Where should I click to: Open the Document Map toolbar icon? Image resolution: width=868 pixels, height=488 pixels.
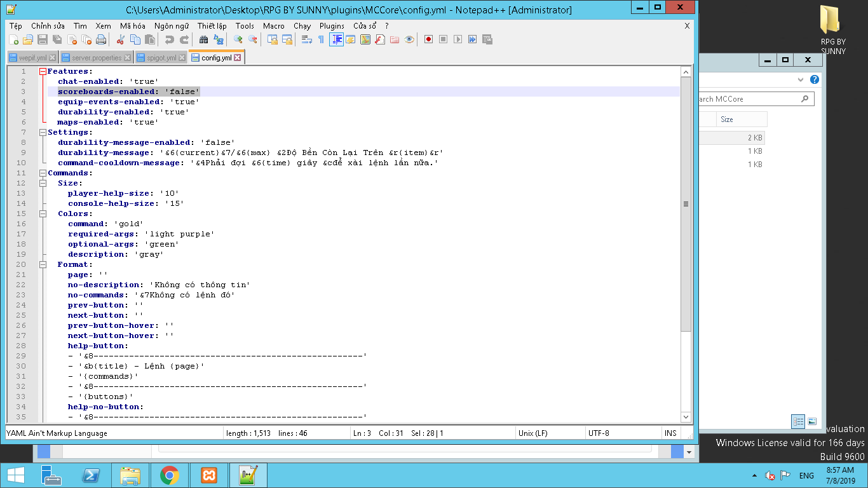365,39
